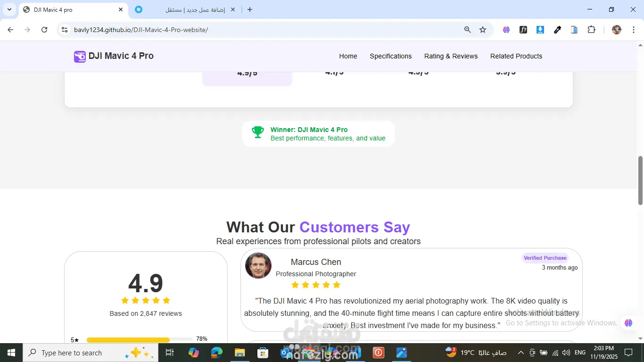Go to the Specifications nav link

(x=390, y=56)
